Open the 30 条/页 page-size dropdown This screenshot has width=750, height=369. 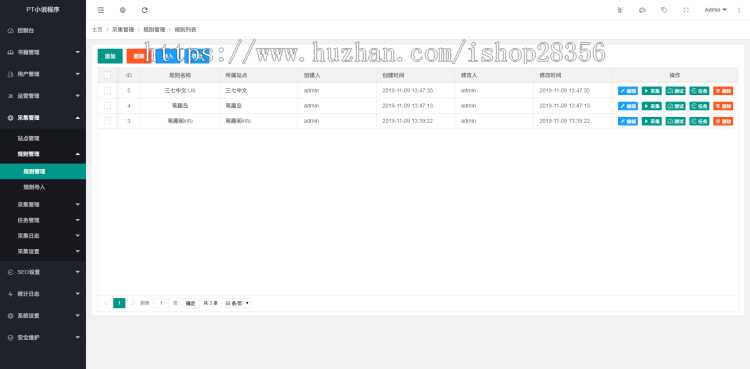237,303
